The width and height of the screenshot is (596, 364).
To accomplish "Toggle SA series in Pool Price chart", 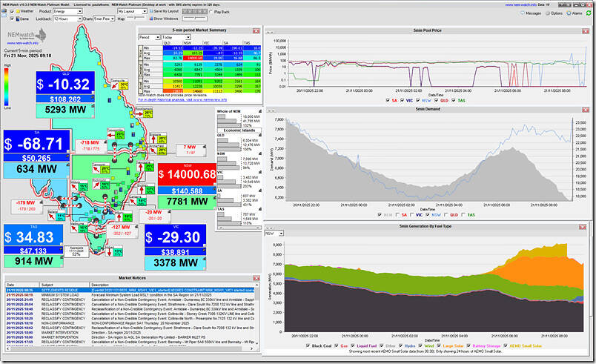I will pyautogui.click(x=388, y=100).
